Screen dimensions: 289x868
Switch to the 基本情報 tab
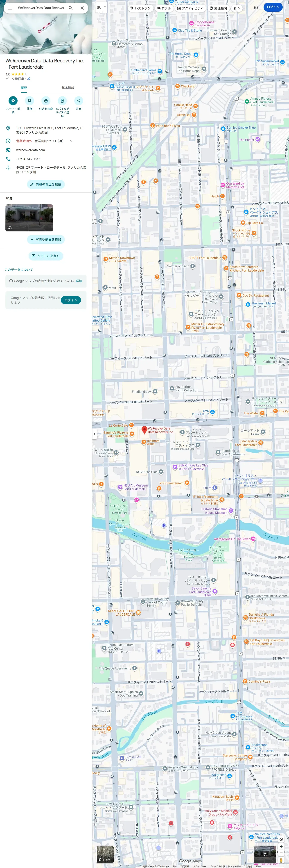[68, 88]
